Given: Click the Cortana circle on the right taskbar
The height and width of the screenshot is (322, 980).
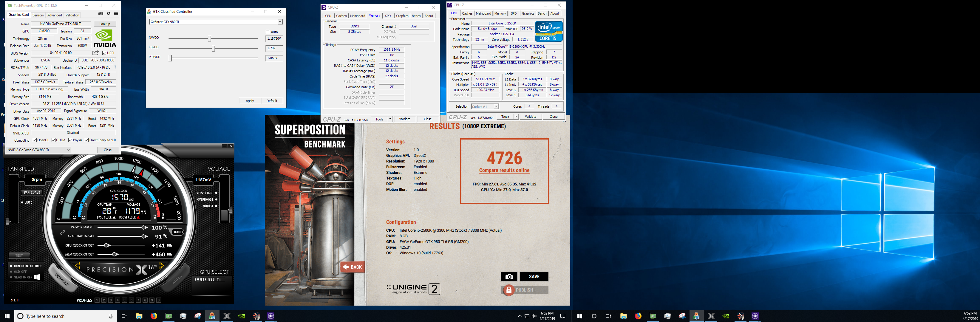Looking at the screenshot, I should [594, 316].
